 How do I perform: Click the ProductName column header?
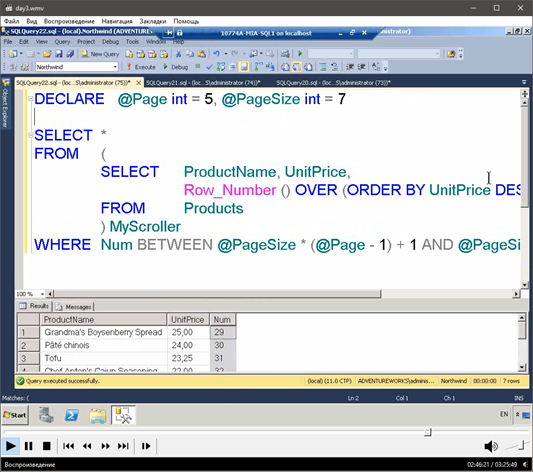(x=103, y=320)
